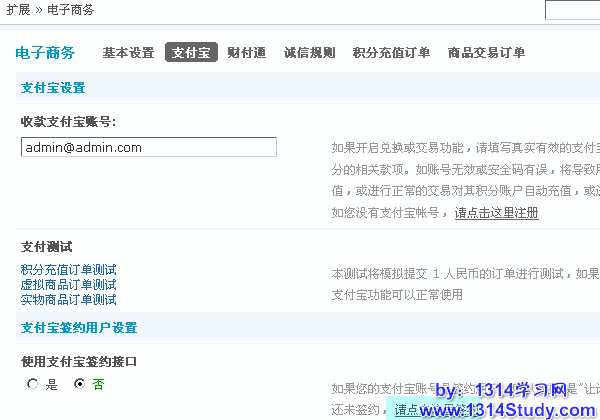Open the 诚信规则 tab
The image size is (600, 420).
tap(309, 53)
